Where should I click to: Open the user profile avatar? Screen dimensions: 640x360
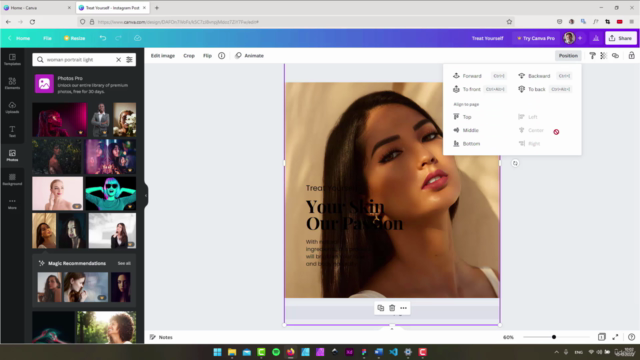[x=569, y=38]
